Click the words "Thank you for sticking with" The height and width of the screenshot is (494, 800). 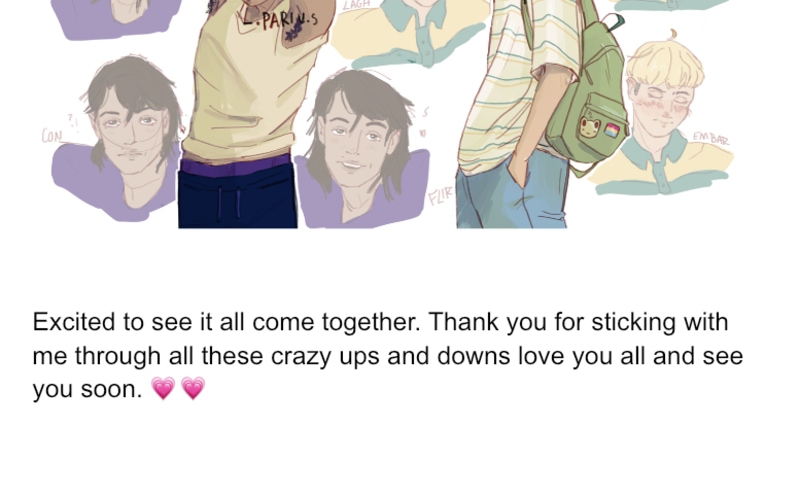click(578, 322)
